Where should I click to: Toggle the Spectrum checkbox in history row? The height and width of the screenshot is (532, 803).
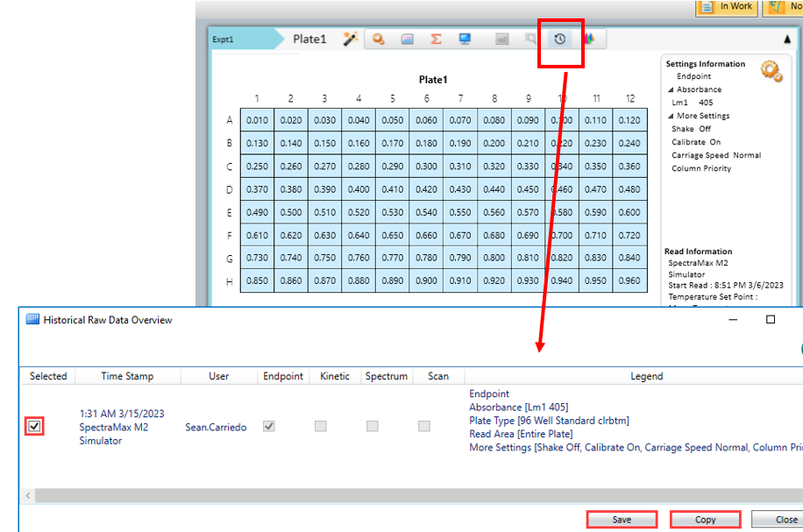point(373,426)
